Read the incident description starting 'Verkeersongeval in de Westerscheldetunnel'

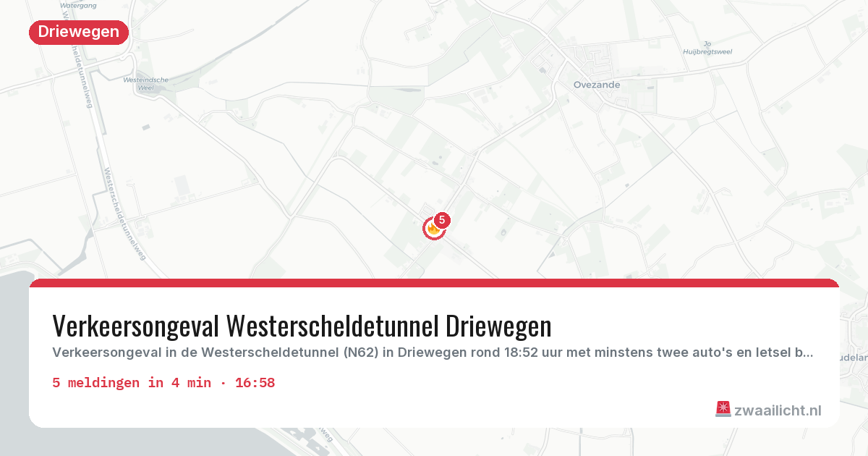(x=433, y=353)
